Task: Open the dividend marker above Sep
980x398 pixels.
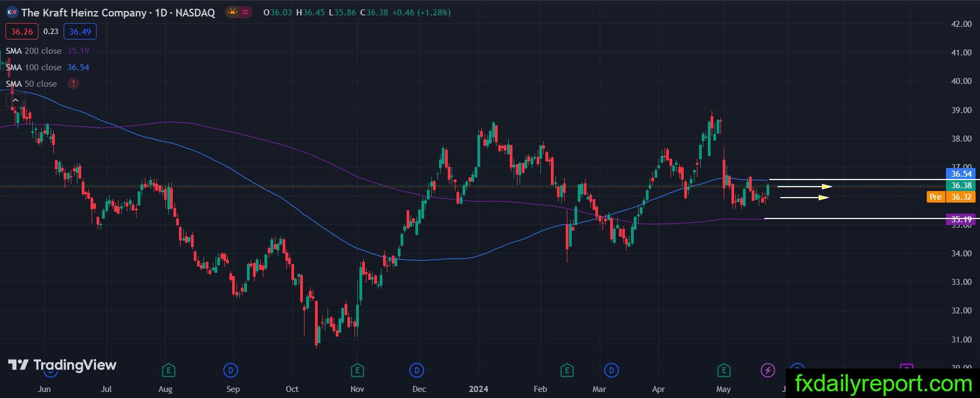Action: coord(231,371)
